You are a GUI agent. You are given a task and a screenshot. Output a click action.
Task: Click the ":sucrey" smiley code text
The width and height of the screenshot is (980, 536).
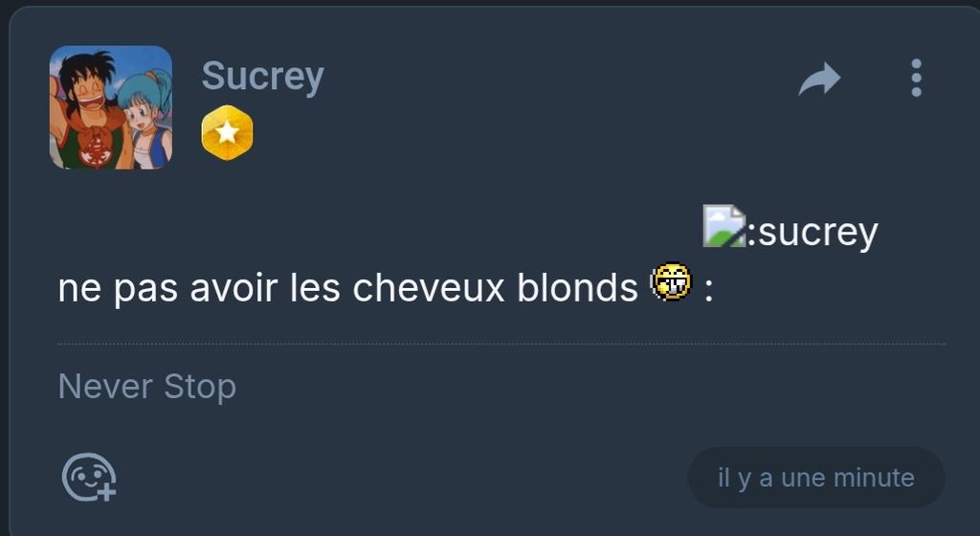[813, 233]
